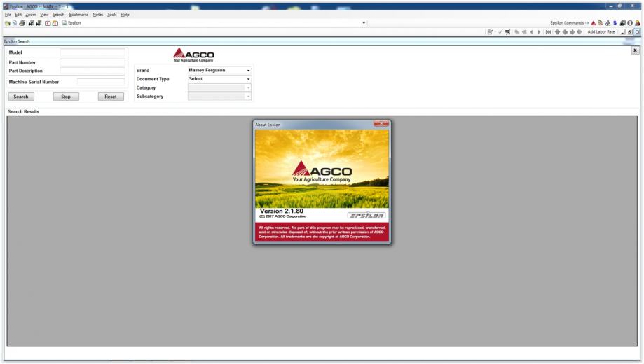Open the Help menu

(x=125, y=15)
